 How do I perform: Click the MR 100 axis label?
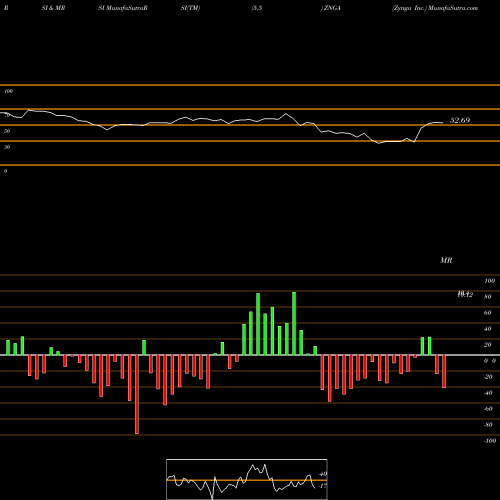tap(490, 281)
